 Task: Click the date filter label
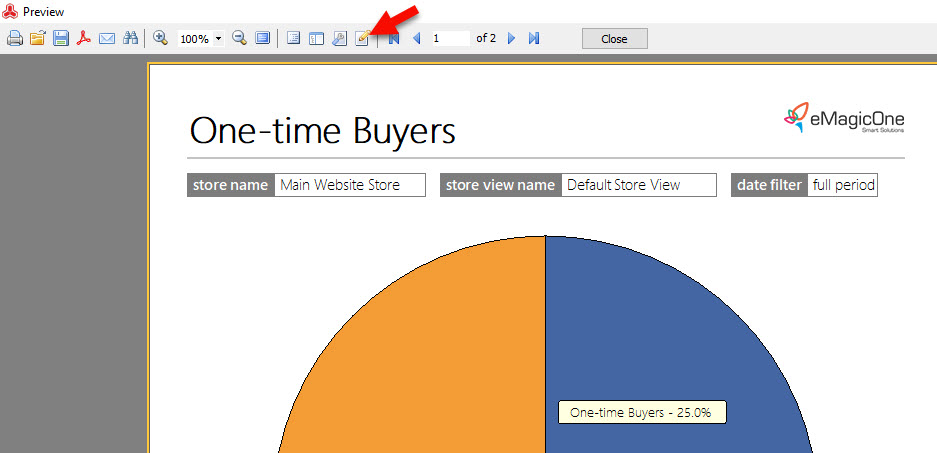pyautogui.click(x=770, y=185)
